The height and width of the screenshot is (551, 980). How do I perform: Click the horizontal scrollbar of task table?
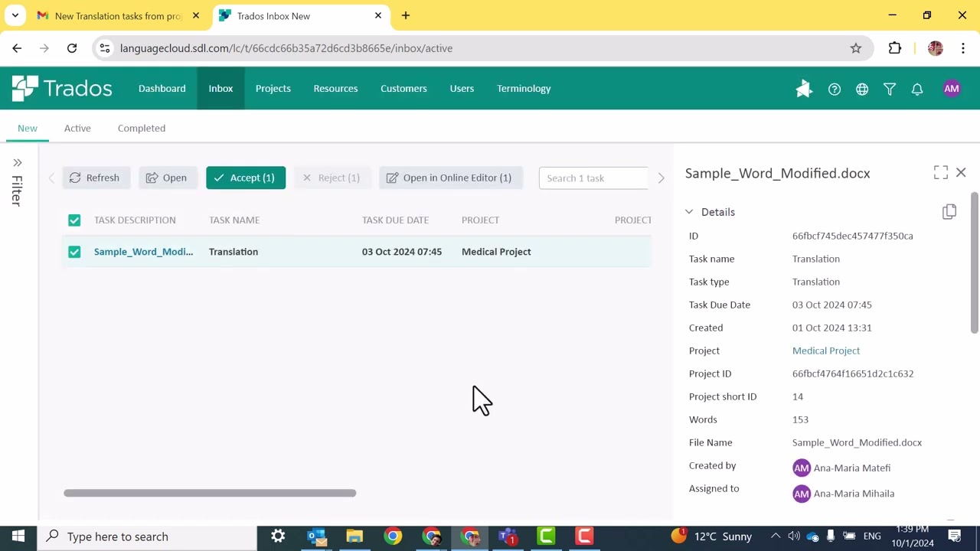click(210, 493)
